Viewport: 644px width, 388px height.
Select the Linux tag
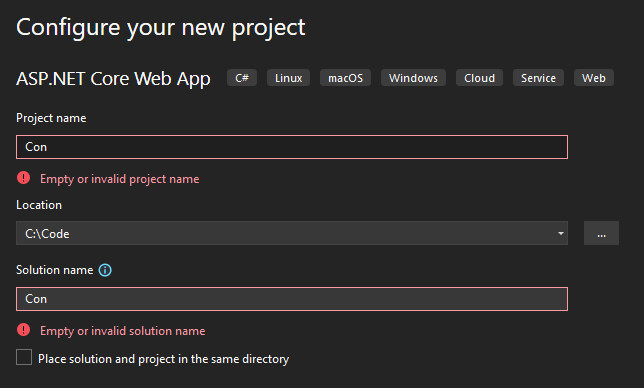point(288,78)
